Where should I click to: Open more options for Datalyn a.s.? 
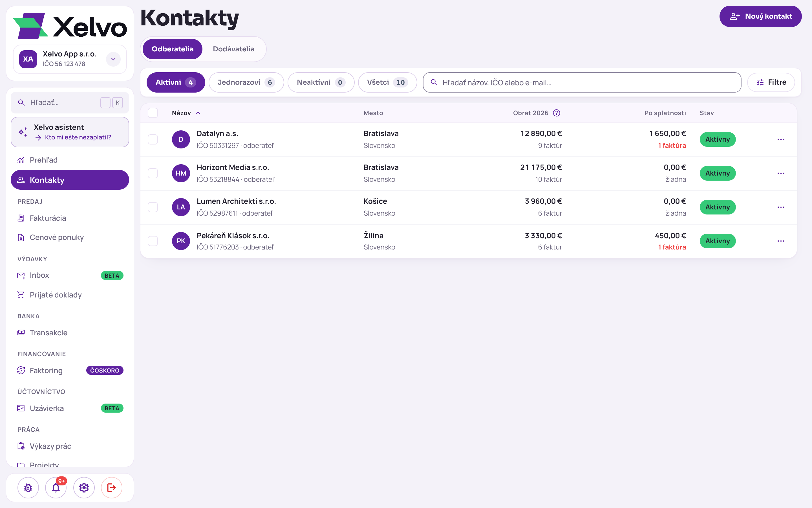pos(781,139)
